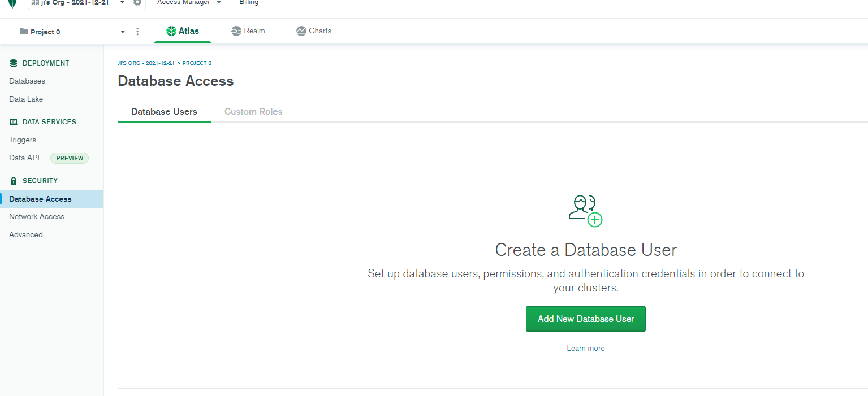
Task: Expand the Access Manager menu
Action: (189, 3)
